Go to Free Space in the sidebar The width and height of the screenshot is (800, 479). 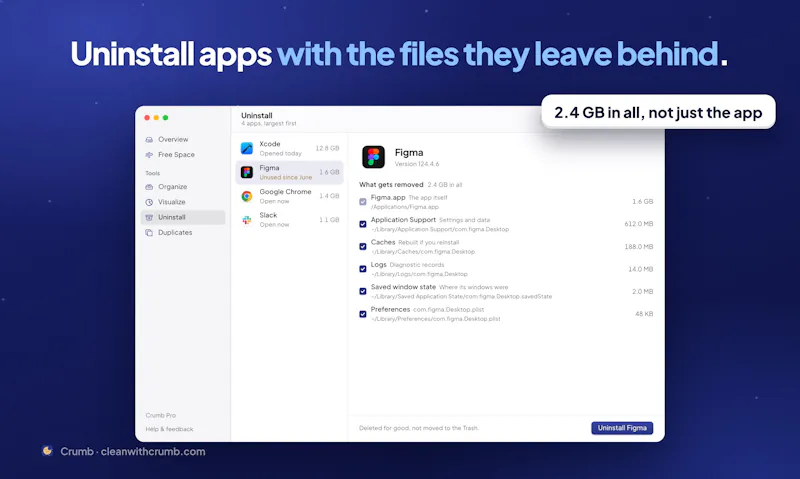pos(183,155)
